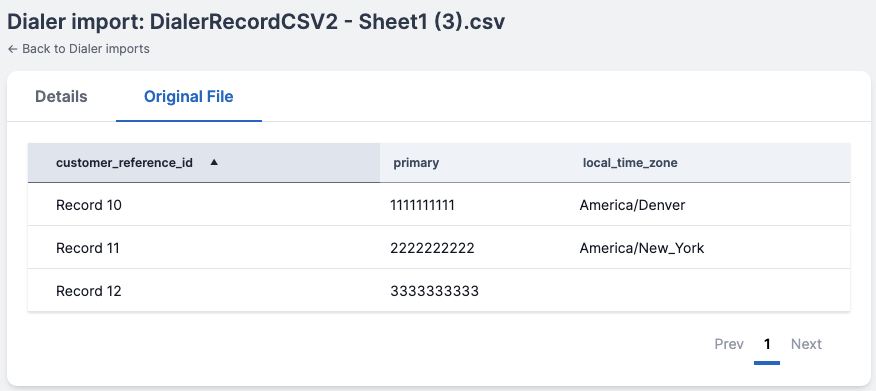The height and width of the screenshot is (391, 876).
Task: Click the America/Denver time zone cell
Action: (x=632, y=205)
